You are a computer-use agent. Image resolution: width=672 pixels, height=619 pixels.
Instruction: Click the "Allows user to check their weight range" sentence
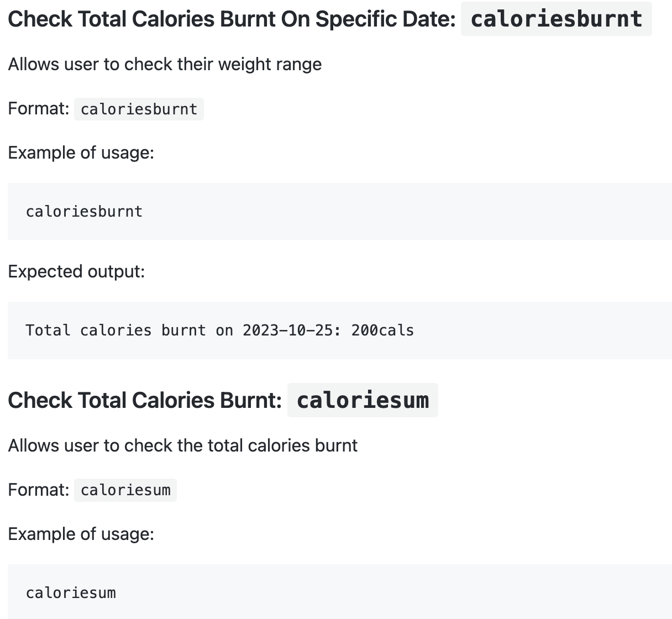pyautogui.click(x=165, y=64)
